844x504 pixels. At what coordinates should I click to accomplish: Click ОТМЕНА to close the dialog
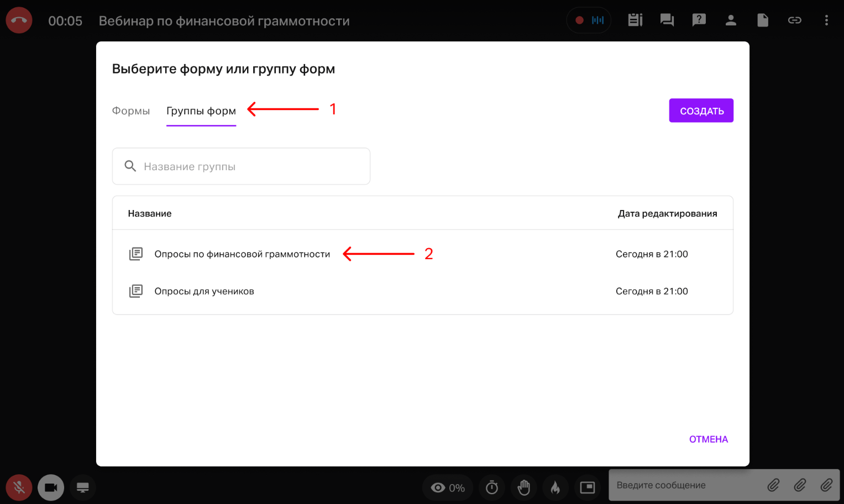[x=708, y=439]
